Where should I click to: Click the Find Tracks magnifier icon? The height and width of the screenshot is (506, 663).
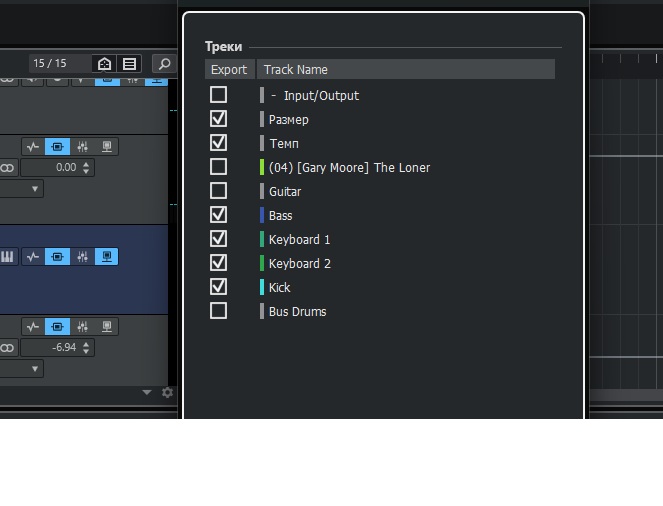[164, 64]
